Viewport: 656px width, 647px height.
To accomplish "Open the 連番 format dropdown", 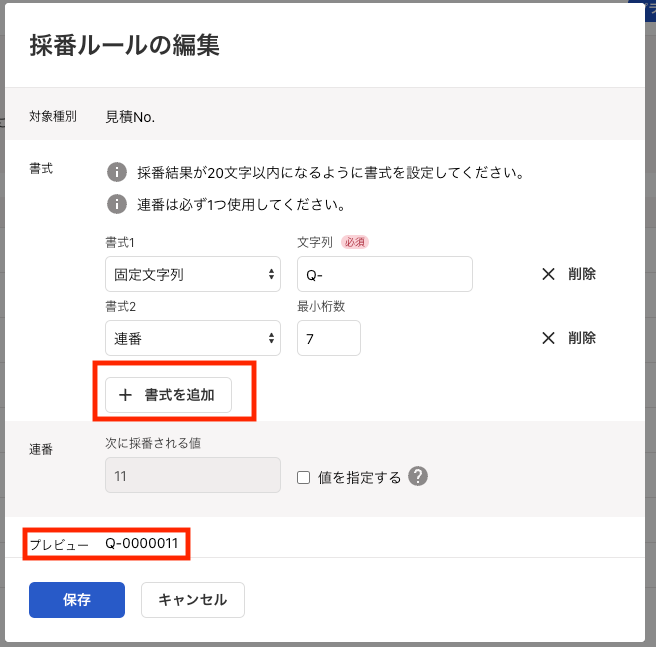I will point(193,338).
